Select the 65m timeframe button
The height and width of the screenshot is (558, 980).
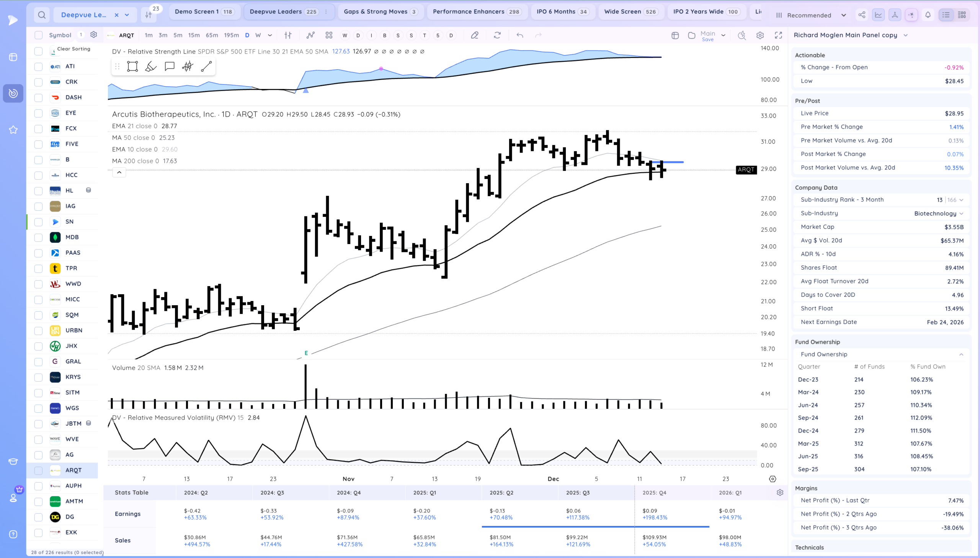click(x=212, y=35)
